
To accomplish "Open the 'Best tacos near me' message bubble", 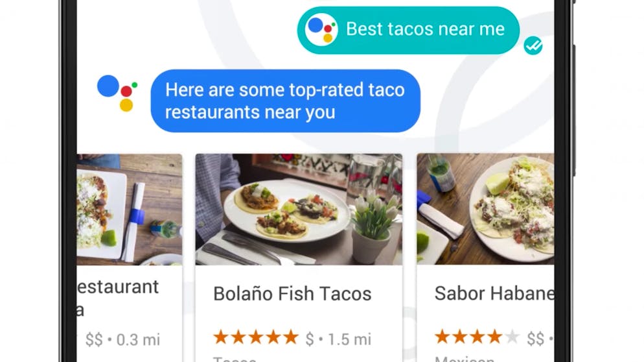I will [408, 30].
